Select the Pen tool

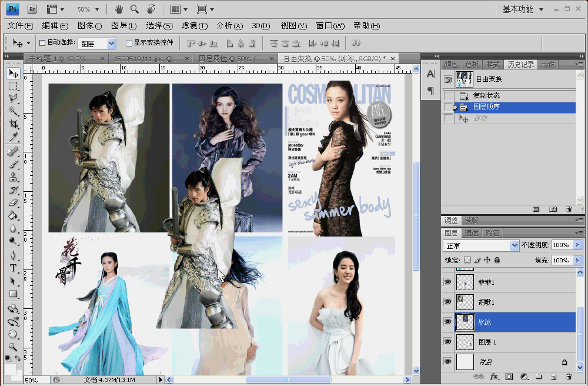[x=13, y=256]
